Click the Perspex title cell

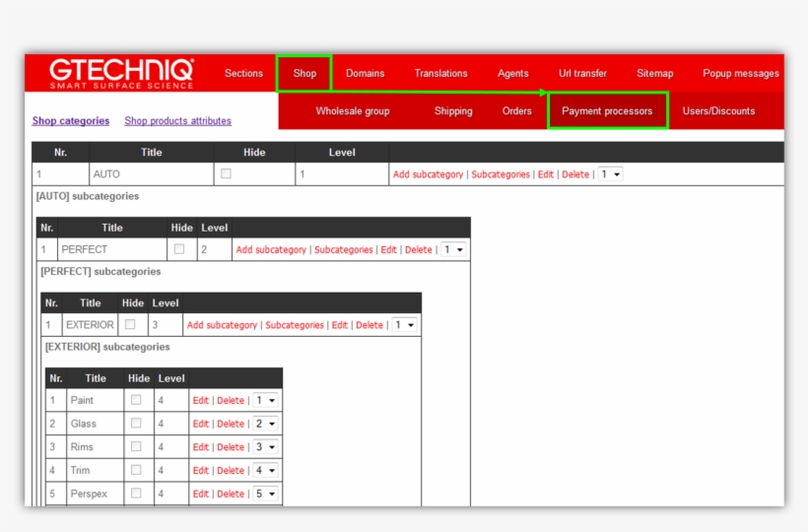click(96, 494)
